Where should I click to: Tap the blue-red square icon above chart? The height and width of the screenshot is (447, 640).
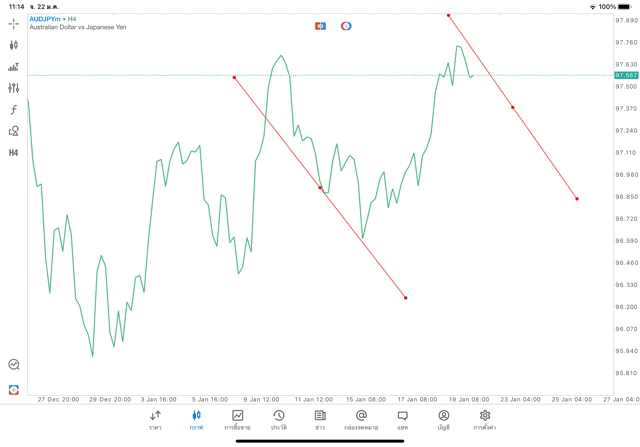pyautogui.click(x=320, y=26)
